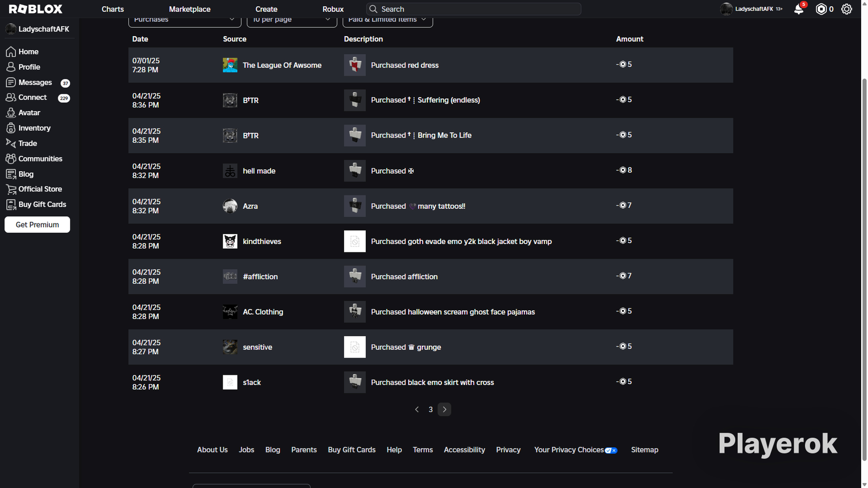Open the Buy Gift Cards footer link

click(x=352, y=450)
